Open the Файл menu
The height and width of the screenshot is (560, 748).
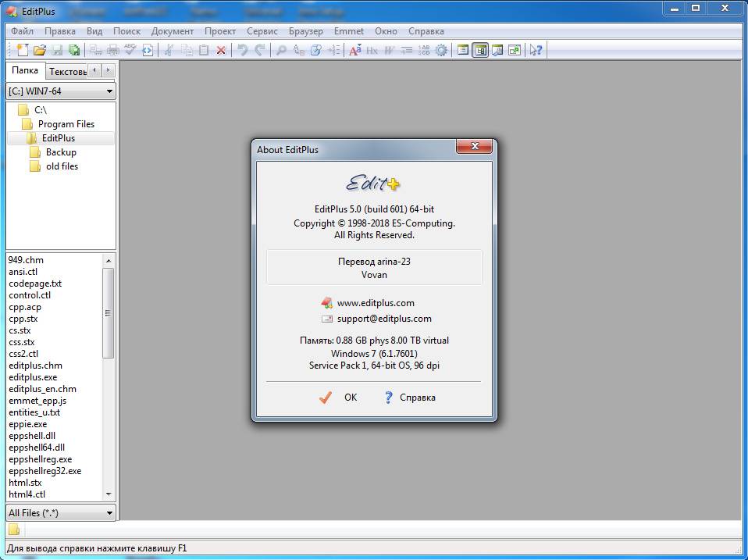click(x=22, y=31)
